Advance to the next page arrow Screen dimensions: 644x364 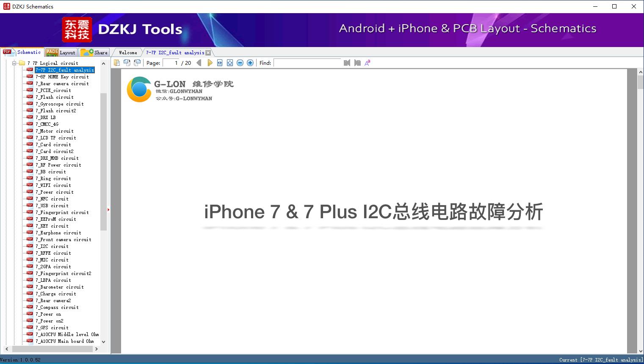coord(210,63)
